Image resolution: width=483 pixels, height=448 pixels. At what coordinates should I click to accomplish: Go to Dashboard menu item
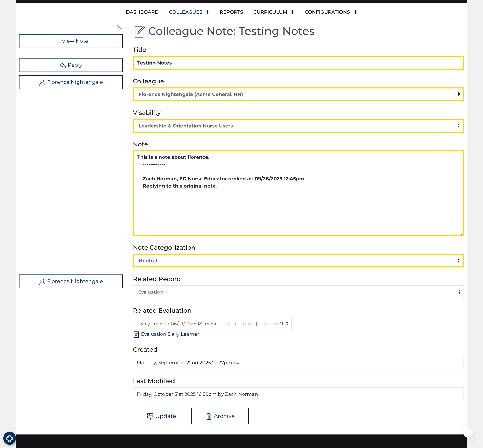142,12
